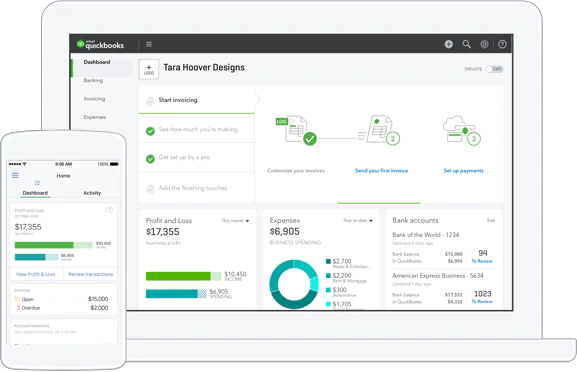This screenshot has width=577, height=372.
Task: Expand the Year to date dropdown
Action: 358,220
